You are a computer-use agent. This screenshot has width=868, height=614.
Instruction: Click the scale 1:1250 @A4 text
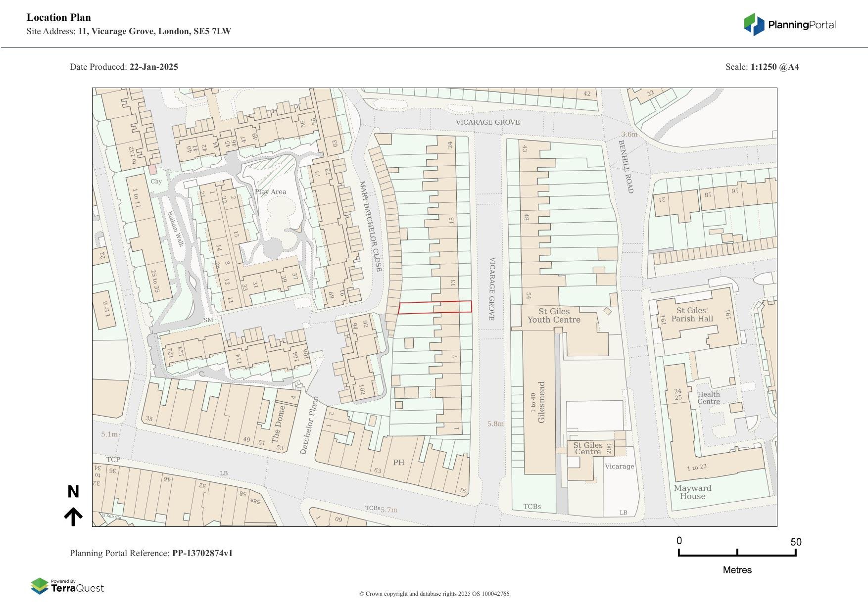click(x=774, y=67)
